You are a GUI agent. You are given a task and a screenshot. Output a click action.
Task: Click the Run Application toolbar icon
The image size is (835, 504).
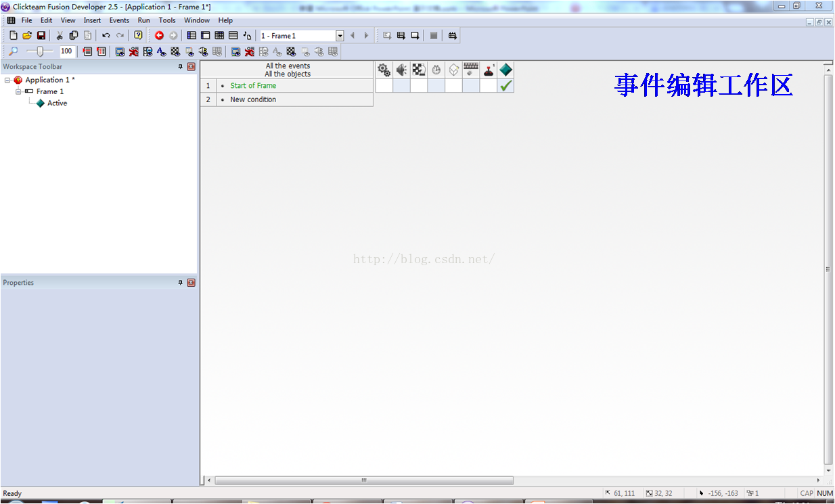coord(387,35)
